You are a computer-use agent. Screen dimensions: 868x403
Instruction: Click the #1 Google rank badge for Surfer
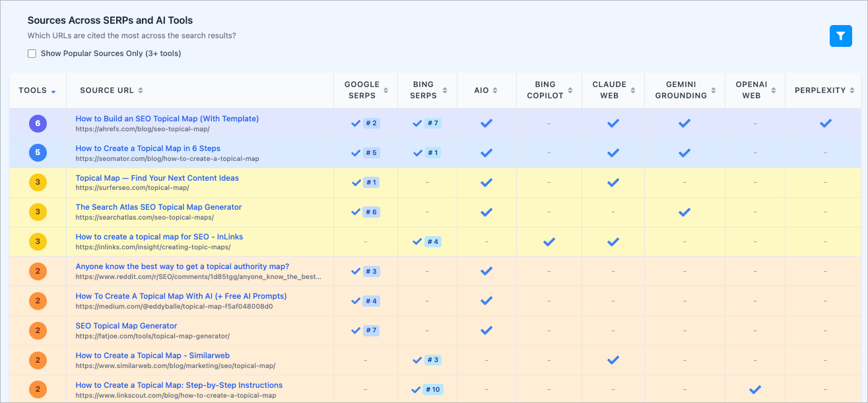(371, 183)
